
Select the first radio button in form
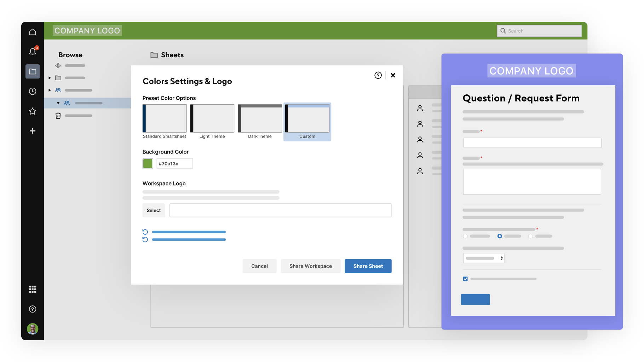pyautogui.click(x=465, y=236)
